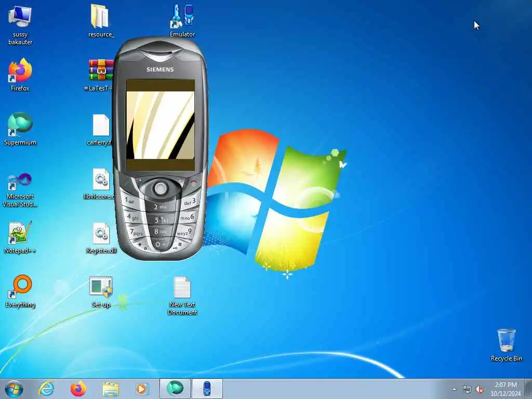The height and width of the screenshot is (399, 532).
Task: Select the Set-up installer icon
Action: click(x=101, y=292)
